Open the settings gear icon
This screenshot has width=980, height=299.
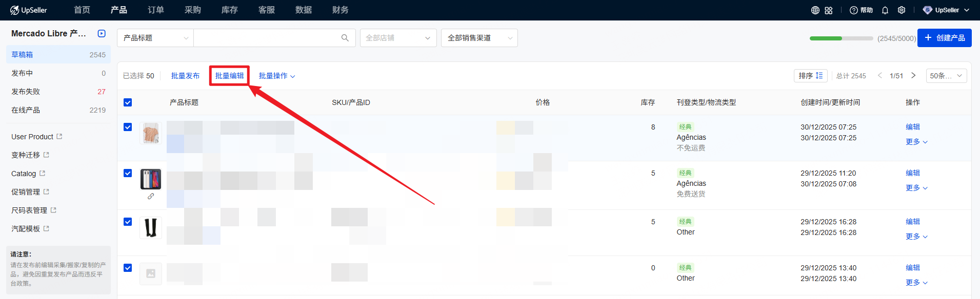point(902,10)
